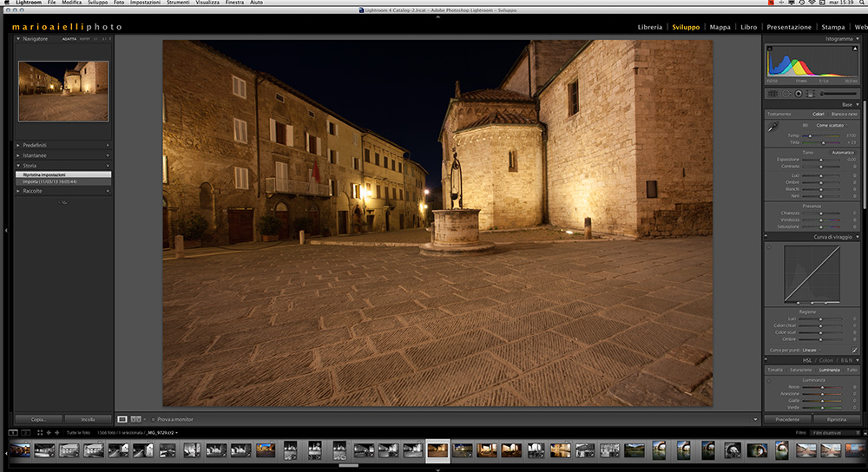Click the Ripristina button
Image resolution: width=868 pixels, height=472 pixels.
[836, 419]
